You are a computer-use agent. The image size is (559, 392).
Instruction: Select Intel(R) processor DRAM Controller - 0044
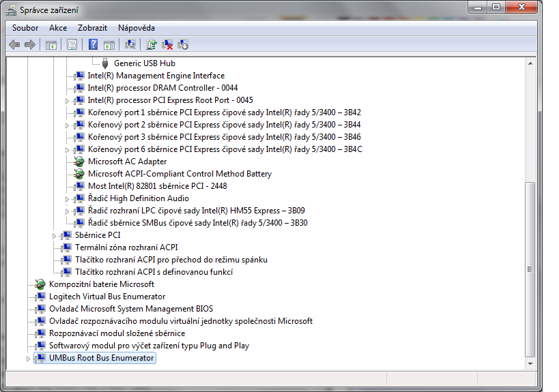[x=162, y=88]
